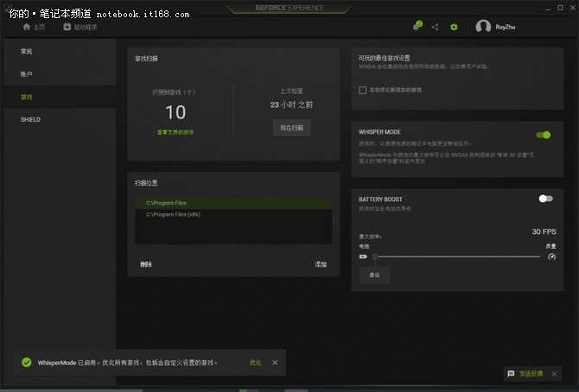Check the auto-optimize newly added games box

(x=363, y=90)
